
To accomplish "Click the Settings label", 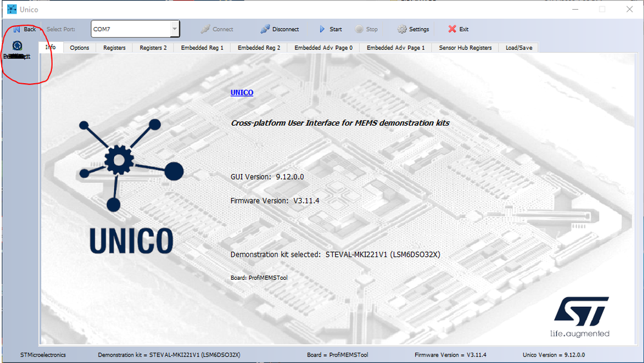I will coord(419,29).
